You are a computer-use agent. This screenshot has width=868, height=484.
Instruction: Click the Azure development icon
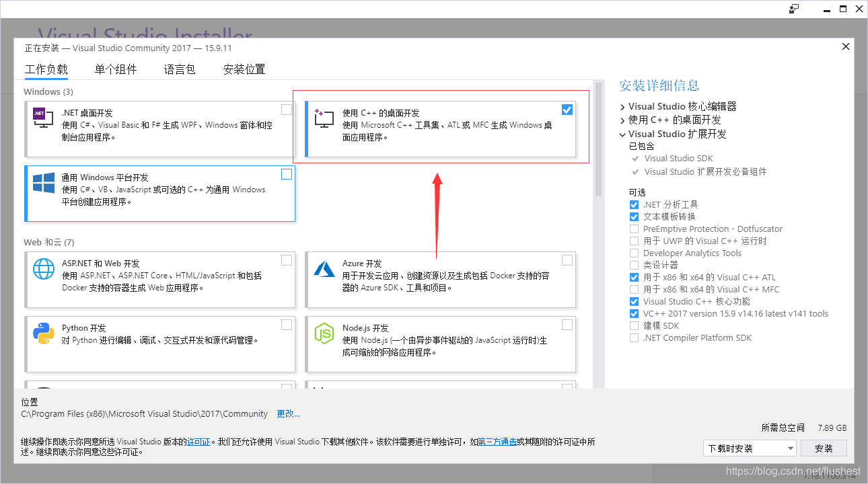[x=324, y=269]
